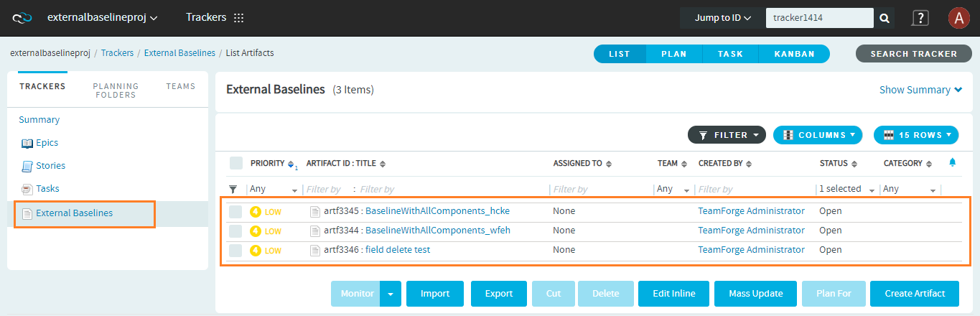Click the filter funnel icon in filter row
Image resolution: width=980 pixels, height=316 pixels.
click(x=233, y=190)
